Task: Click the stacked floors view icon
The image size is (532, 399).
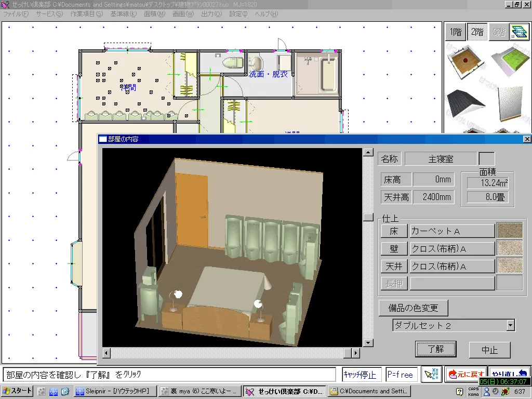Action: tap(518, 32)
